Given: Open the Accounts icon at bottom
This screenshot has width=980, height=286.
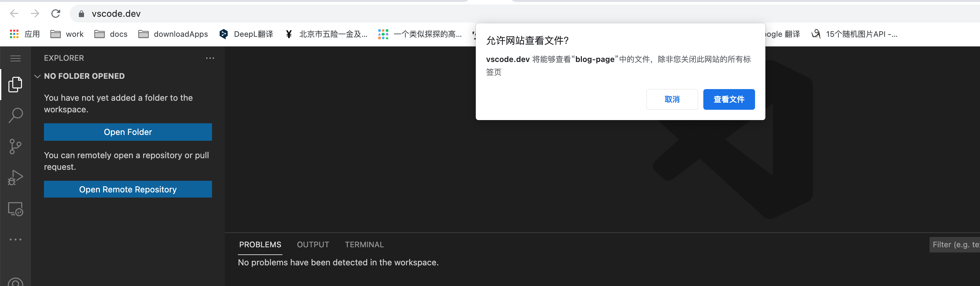Looking at the screenshot, I should [x=16, y=281].
